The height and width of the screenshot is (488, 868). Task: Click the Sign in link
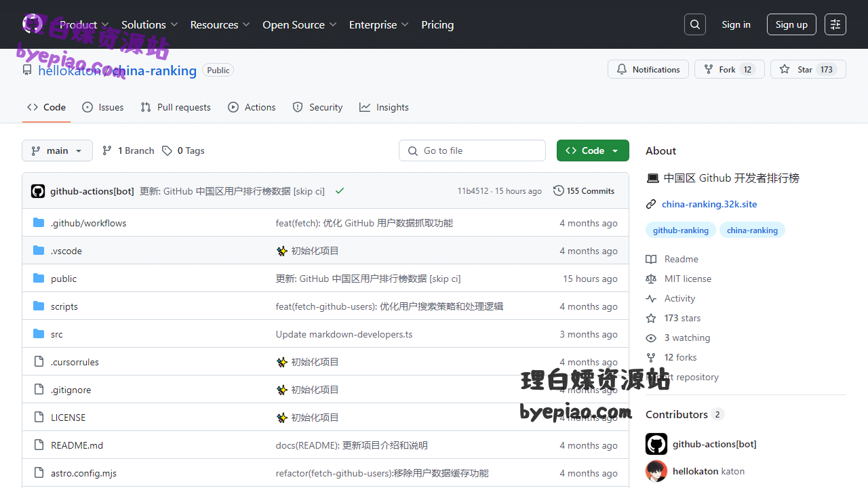click(x=736, y=24)
